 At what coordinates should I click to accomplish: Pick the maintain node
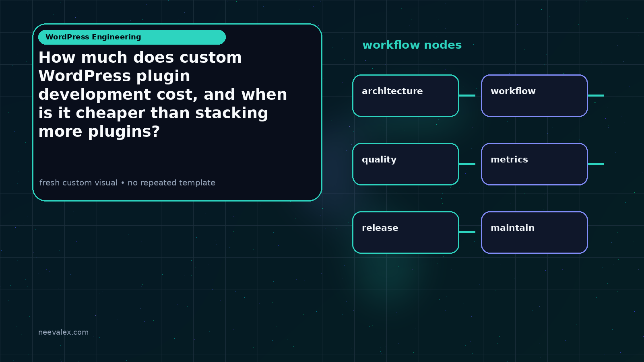(x=535, y=232)
